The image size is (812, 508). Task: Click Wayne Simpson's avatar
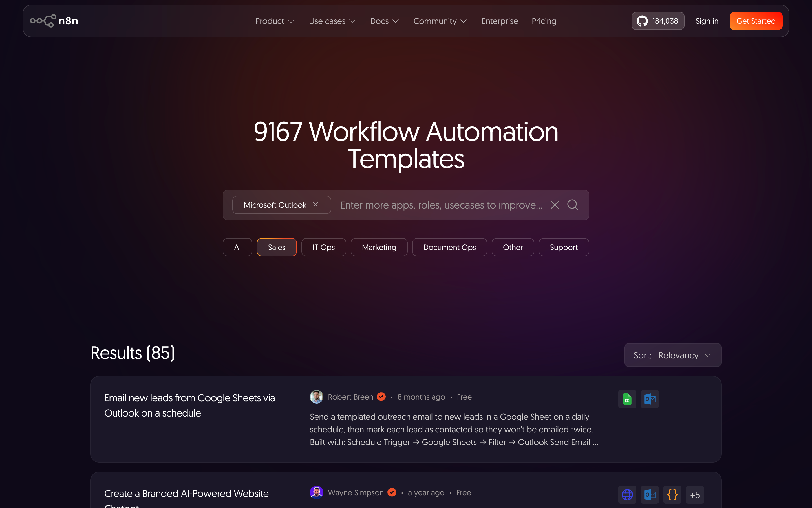(316, 492)
